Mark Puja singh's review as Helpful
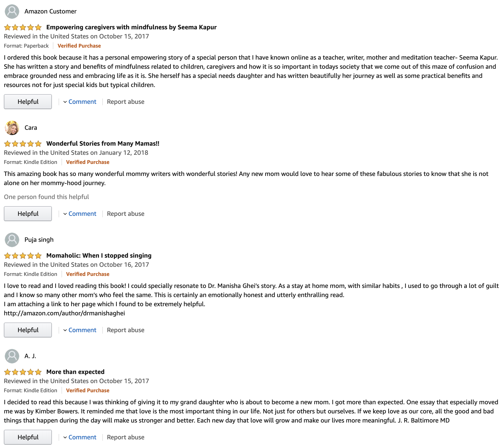 (28, 330)
